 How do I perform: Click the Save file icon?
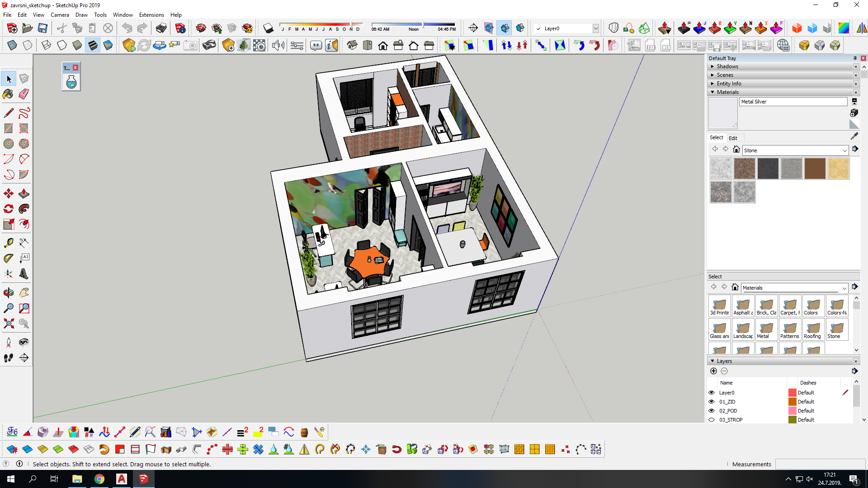[x=42, y=28]
